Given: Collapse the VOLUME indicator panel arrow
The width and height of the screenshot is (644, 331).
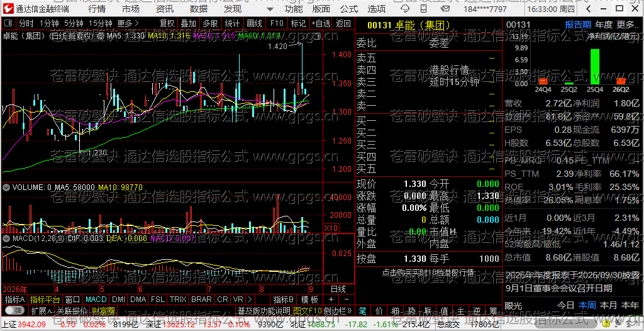Looking at the screenshot, I should coord(6,188).
